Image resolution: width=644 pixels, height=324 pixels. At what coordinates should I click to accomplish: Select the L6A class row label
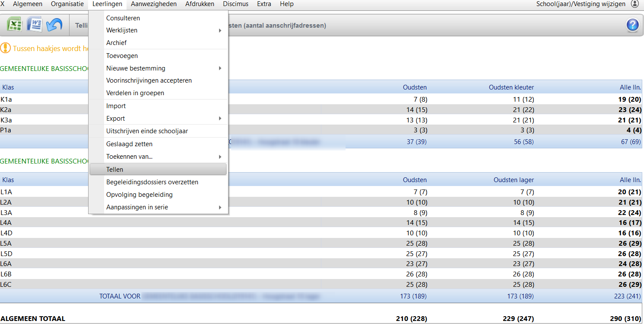[x=6, y=264]
